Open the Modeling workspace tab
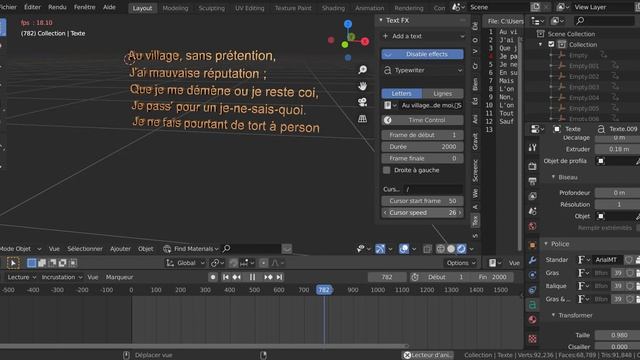Image resolution: width=640 pixels, height=360 pixels. point(175,8)
